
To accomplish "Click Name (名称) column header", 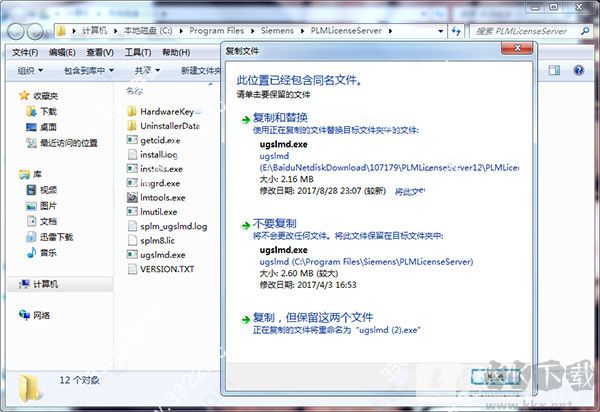I will coord(134,91).
